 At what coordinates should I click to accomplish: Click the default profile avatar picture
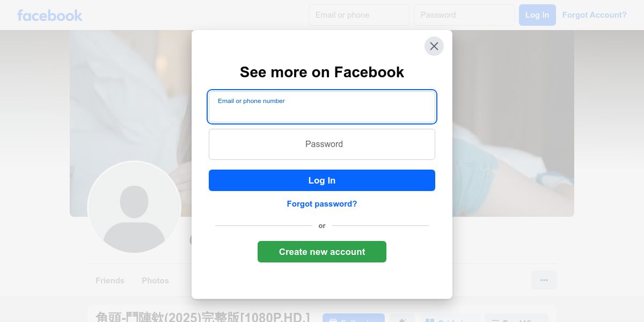pyautogui.click(x=134, y=208)
